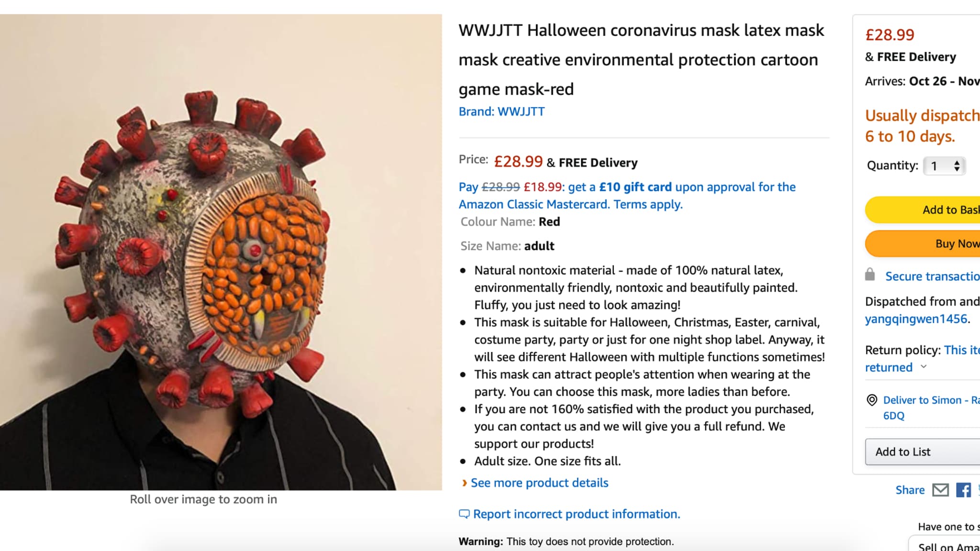Viewport: 980px width, 551px height.
Task: Open seller yangqingwen1456 profile link
Action: pos(916,319)
